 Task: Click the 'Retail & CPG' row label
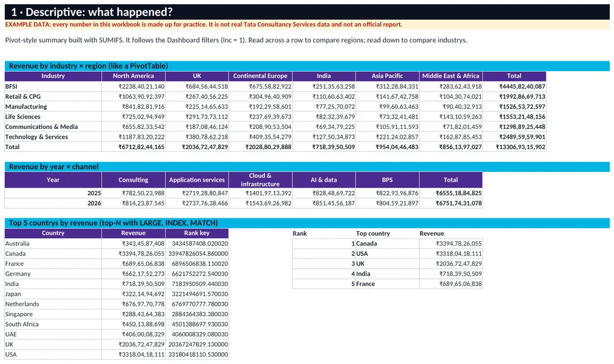click(53, 96)
